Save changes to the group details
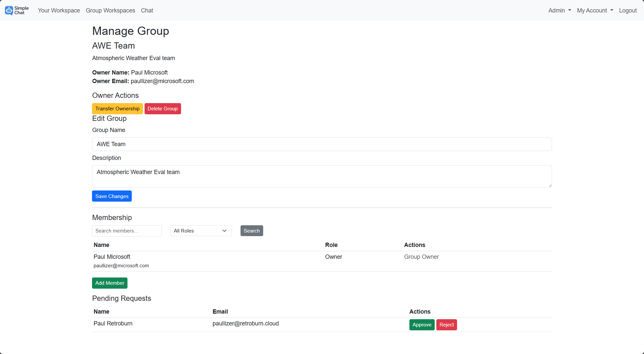The height and width of the screenshot is (354, 644). pyautogui.click(x=112, y=196)
